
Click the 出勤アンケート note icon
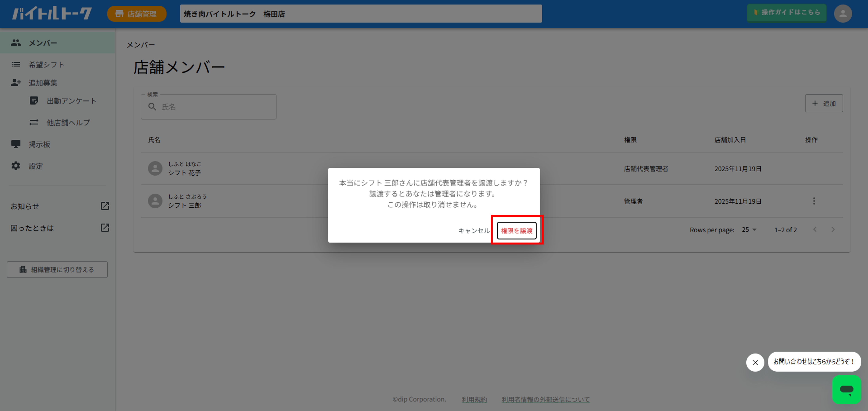(x=34, y=101)
